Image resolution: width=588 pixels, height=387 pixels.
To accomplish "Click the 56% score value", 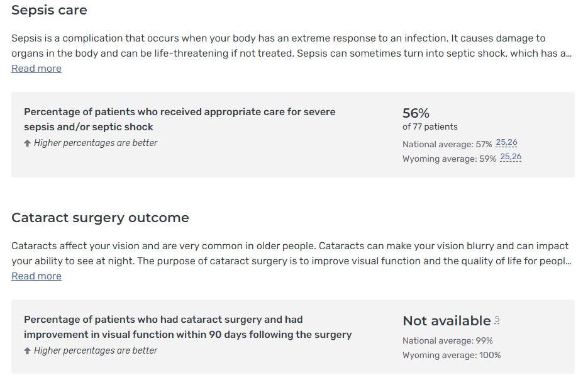I will (x=416, y=113).
